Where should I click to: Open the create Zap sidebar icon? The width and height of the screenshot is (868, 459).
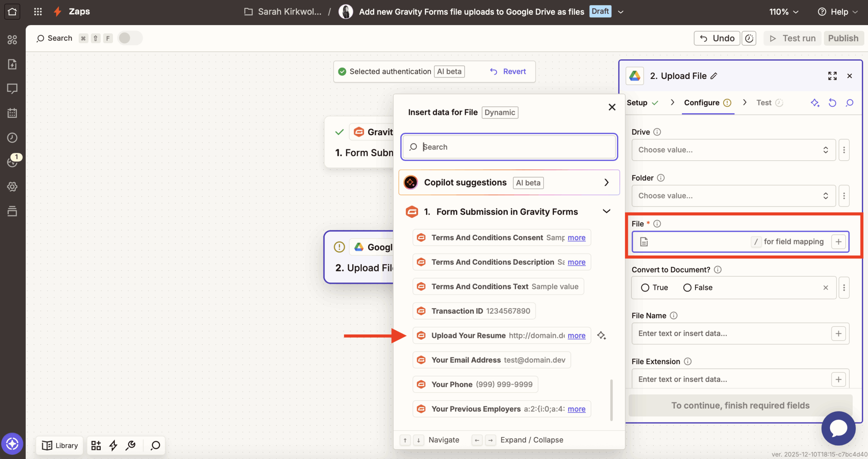(12, 64)
